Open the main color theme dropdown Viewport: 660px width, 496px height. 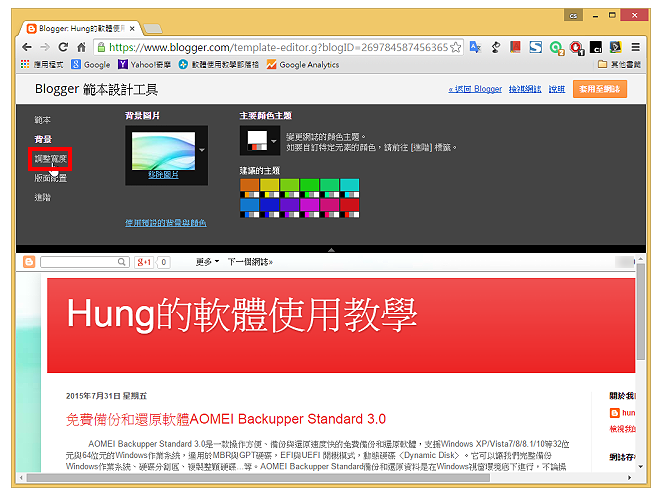[x=260, y=141]
